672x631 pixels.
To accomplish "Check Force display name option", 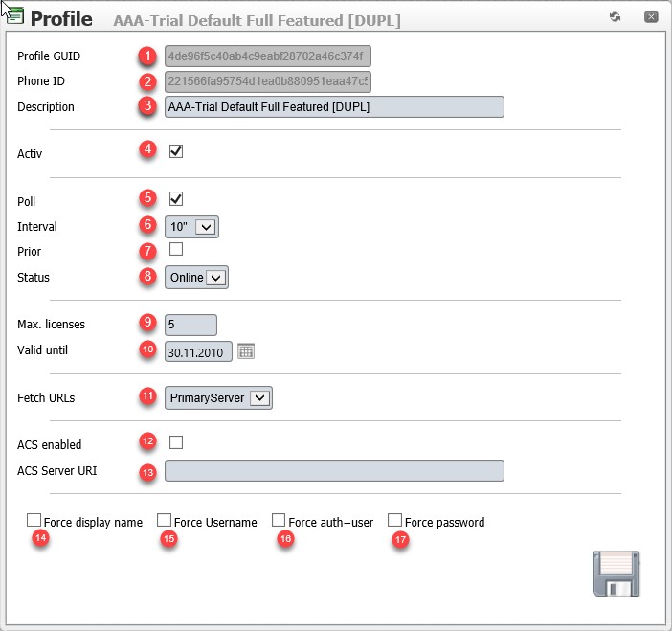I will 34,520.
